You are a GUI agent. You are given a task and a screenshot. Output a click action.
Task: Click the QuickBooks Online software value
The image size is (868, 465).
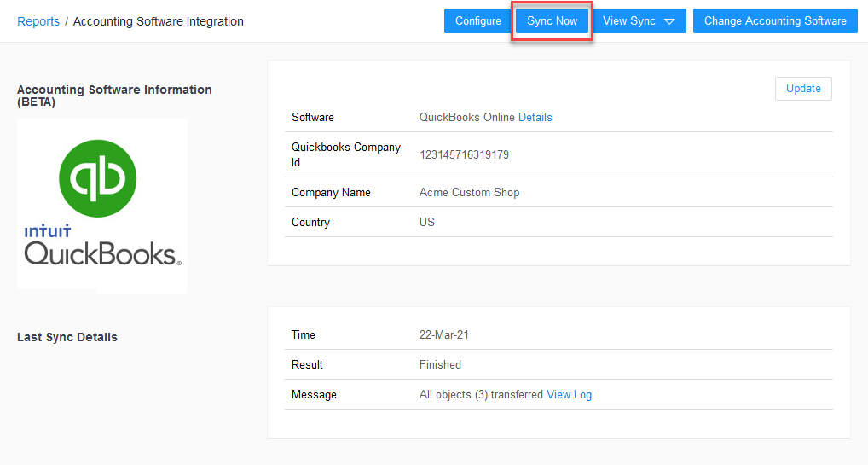click(466, 118)
